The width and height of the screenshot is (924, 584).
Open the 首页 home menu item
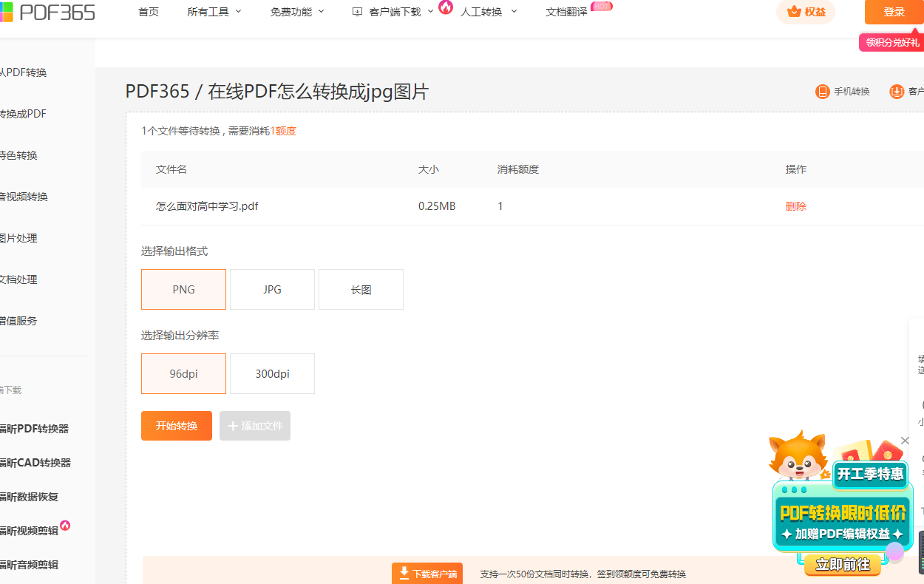pyautogui.click(x=149, y=12)
